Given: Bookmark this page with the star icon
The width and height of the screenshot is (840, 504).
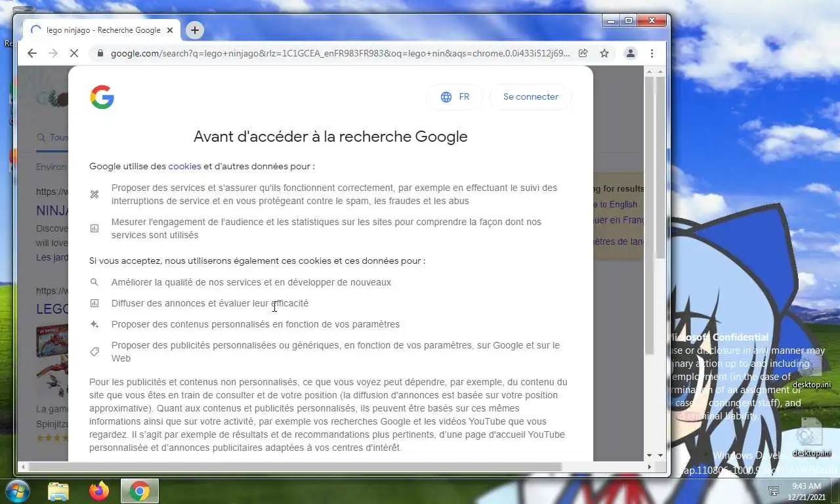Looking at the screenshot, I should tap(604, 53).
